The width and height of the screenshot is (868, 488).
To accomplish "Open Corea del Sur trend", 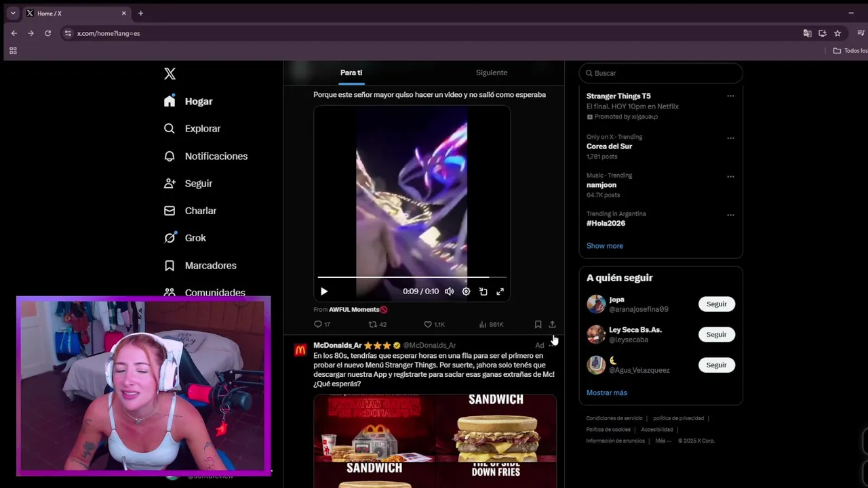I will [609, 146].
